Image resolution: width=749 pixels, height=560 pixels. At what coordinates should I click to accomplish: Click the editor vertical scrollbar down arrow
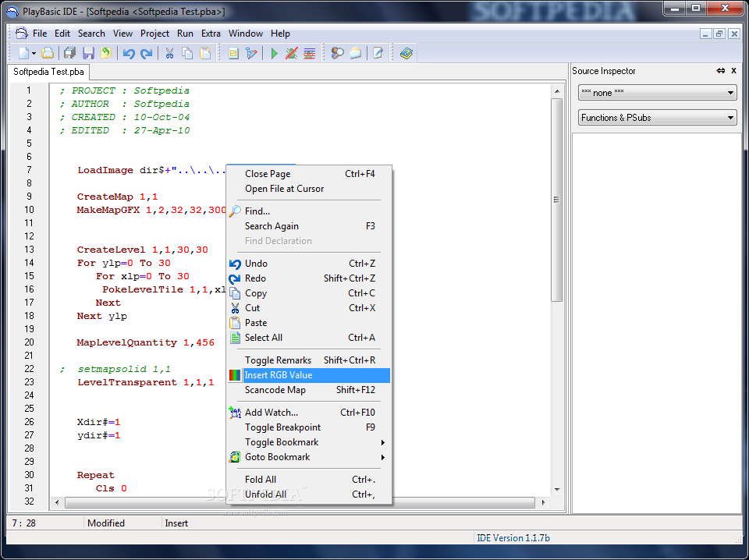click(x=557, y=490)
